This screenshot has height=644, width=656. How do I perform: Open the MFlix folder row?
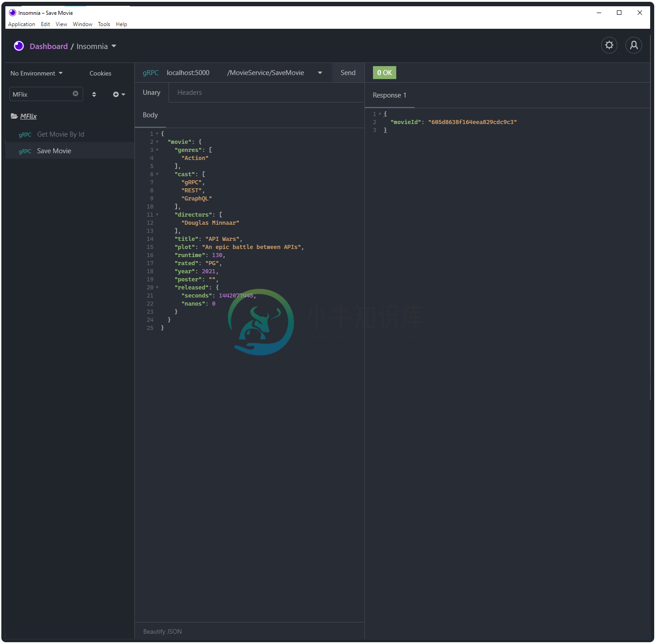tap(70, 116)
